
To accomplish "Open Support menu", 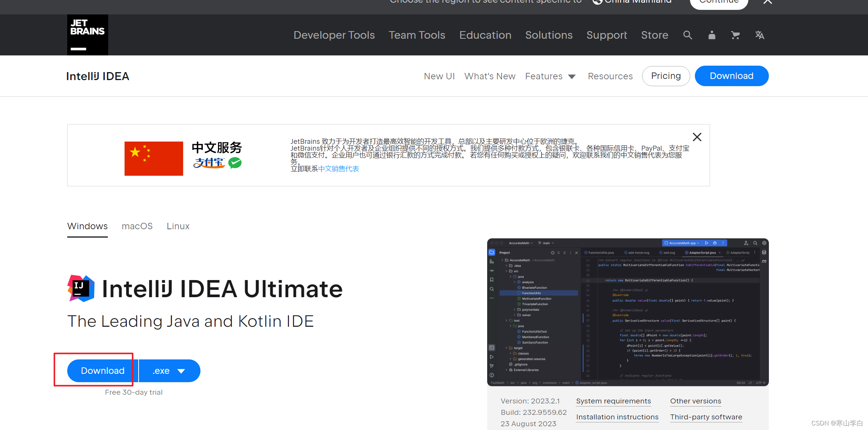I will tap(607, 35).
